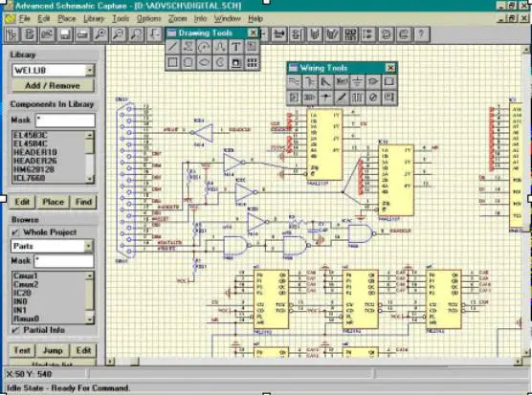Select the ellipse drawing tool
The height and width of the screenshot is (395, 532).
(204, 62)
